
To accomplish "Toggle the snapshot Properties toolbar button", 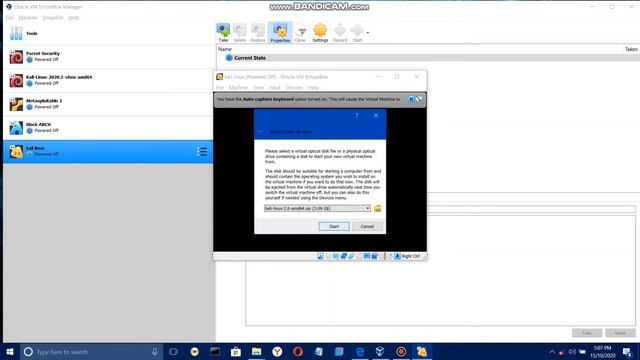I will (x=280, y=33).
